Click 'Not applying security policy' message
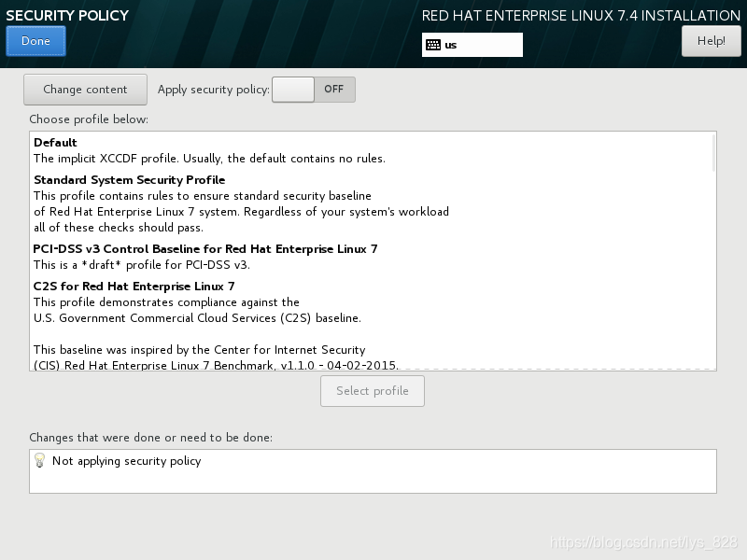The height and width of the screenshot is (560, 747). (x=127, y=461)
